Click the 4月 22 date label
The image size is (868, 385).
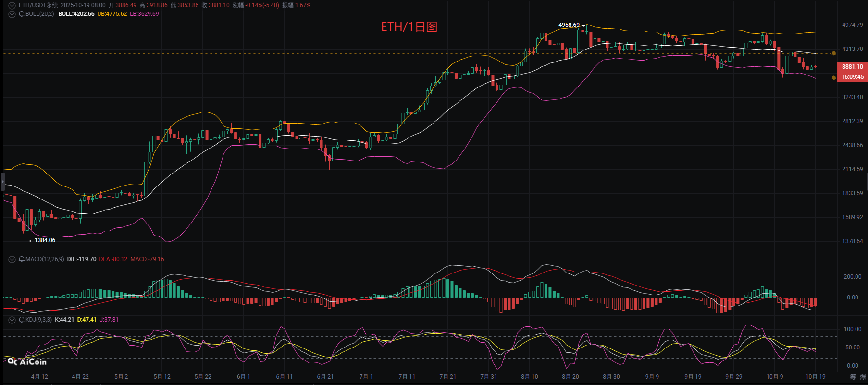(x=80, y=377)
